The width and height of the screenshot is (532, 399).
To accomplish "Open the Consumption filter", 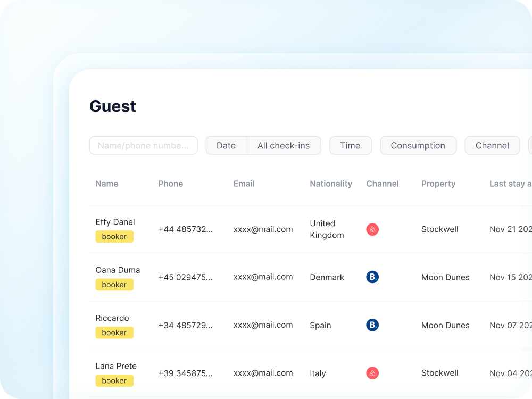I will [418, 145].
